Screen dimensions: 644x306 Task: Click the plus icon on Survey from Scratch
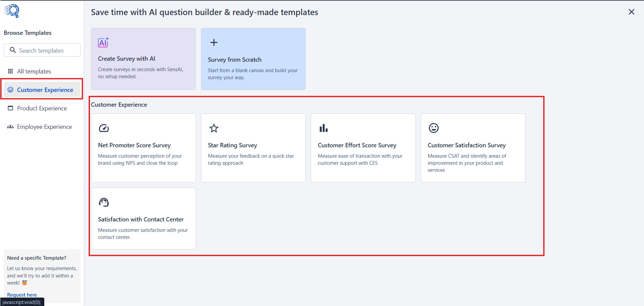pyautogui.click(x=214, y=42)
